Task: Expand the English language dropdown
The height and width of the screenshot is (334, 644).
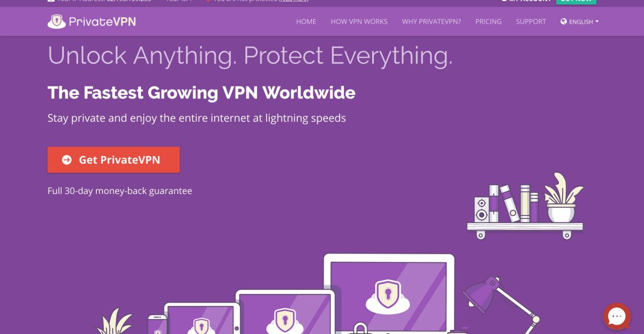Action: [x=580, y=22]
